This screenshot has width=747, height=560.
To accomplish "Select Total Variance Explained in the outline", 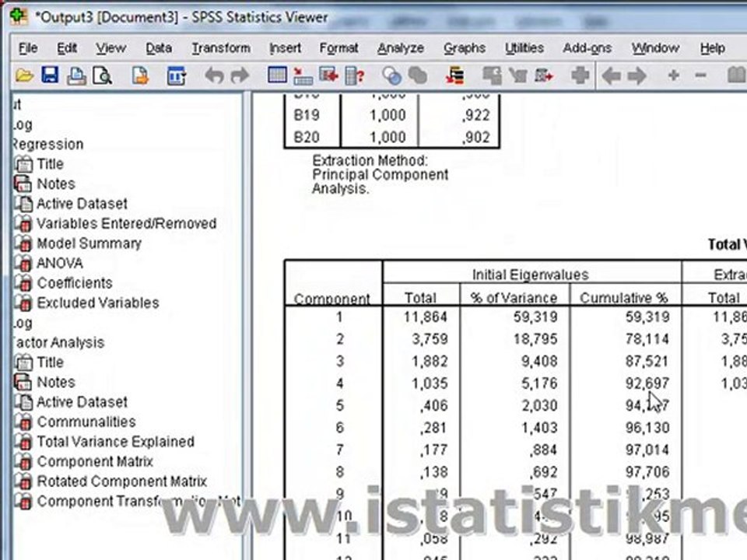I will (116, 442).
